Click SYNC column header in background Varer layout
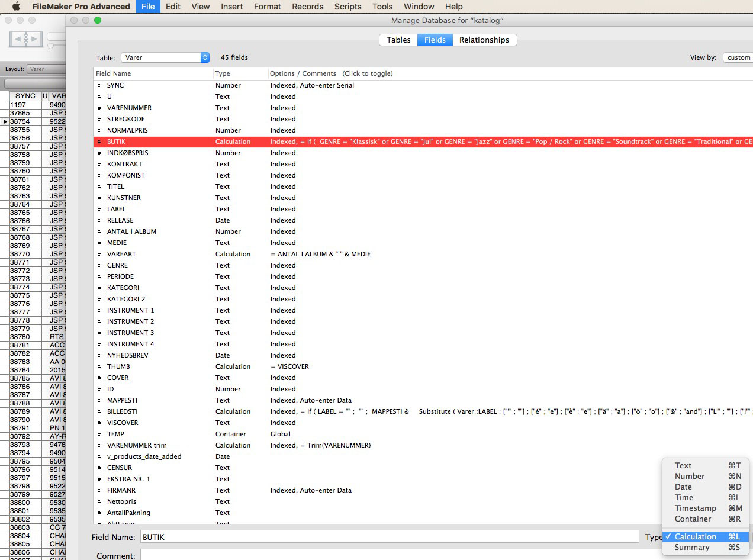The height and width of the screenshot is (560, 753). coord(25,95)
